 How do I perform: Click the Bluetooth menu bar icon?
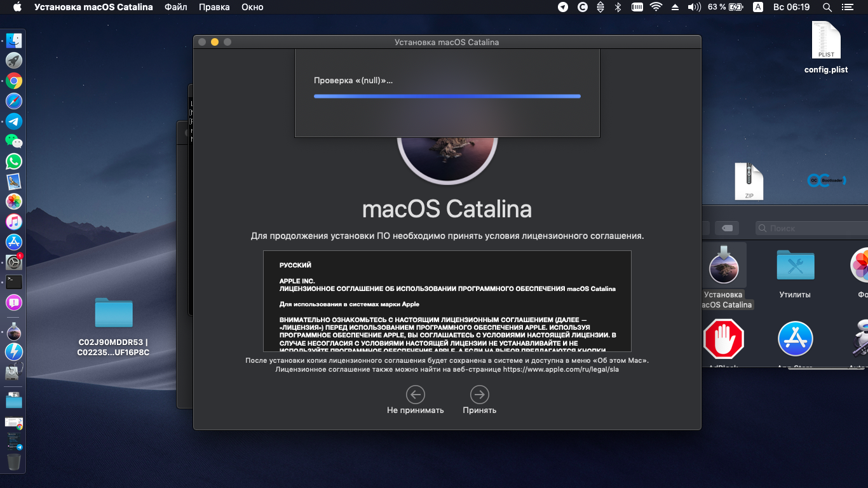point(618,7)
